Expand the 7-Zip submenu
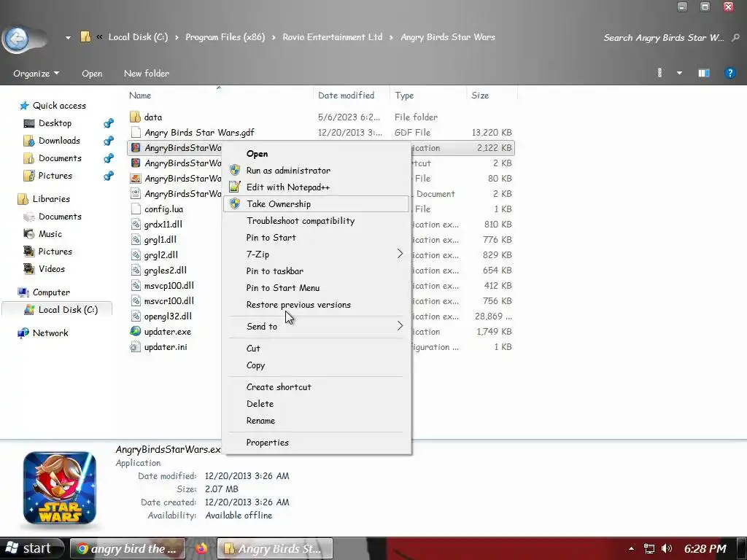Screen dimensions: 747x560 (317, 254)
